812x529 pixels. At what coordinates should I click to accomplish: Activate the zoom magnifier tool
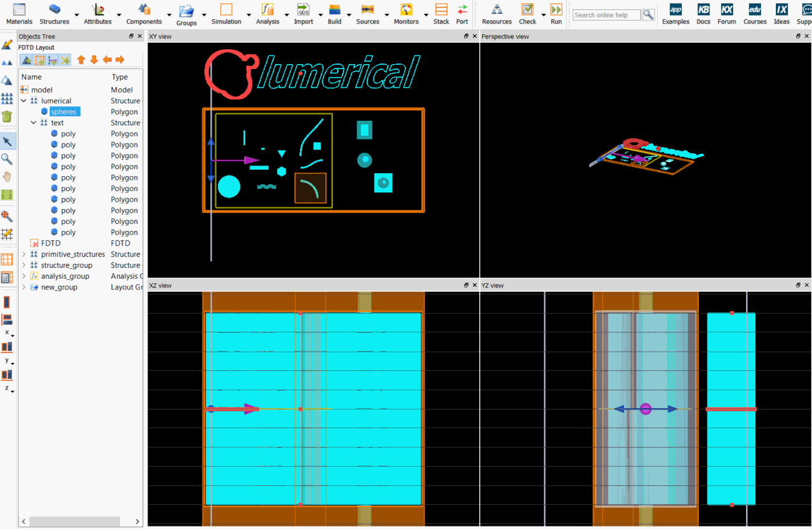7,159
